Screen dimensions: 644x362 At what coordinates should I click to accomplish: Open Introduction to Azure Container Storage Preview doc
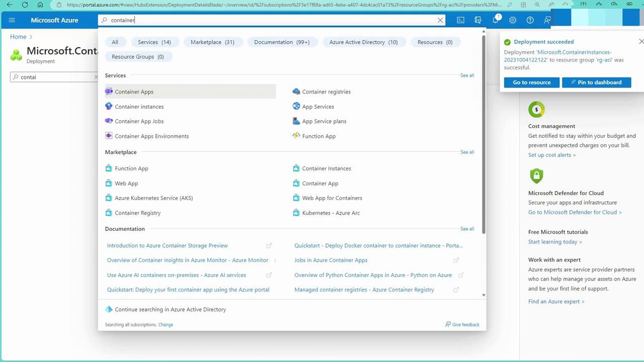pos(168,245)
